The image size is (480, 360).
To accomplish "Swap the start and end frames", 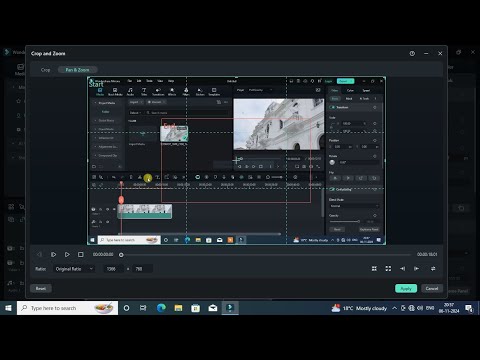I will [x=433, y=268].
